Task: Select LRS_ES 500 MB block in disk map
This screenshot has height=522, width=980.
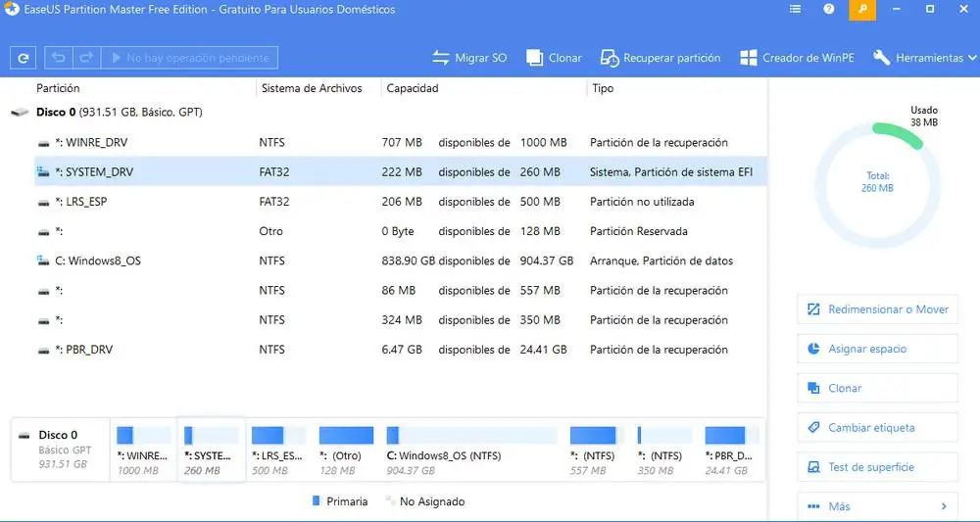Action: 278,451
